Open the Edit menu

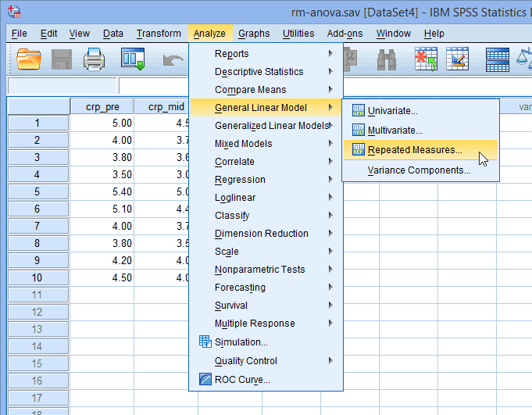(49, 34)
